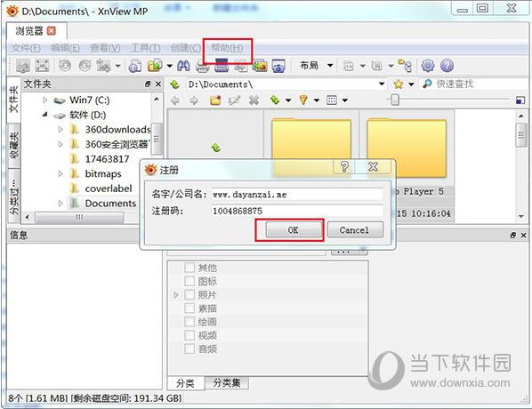The width and height of the screenshot is (532, 409).
Task: Open the fullscreen view icon
Action: [x=42, y=65]
